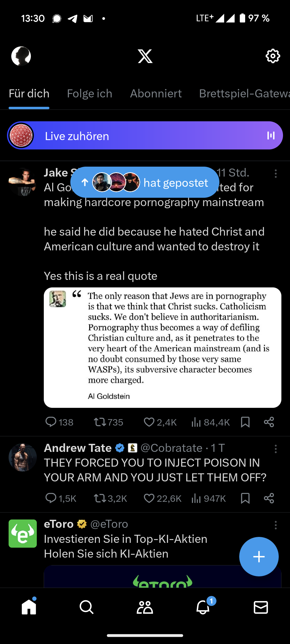290x644 pixels.
Task: Open messages envelope in bottom bar
Action: [x=261, y=607]
